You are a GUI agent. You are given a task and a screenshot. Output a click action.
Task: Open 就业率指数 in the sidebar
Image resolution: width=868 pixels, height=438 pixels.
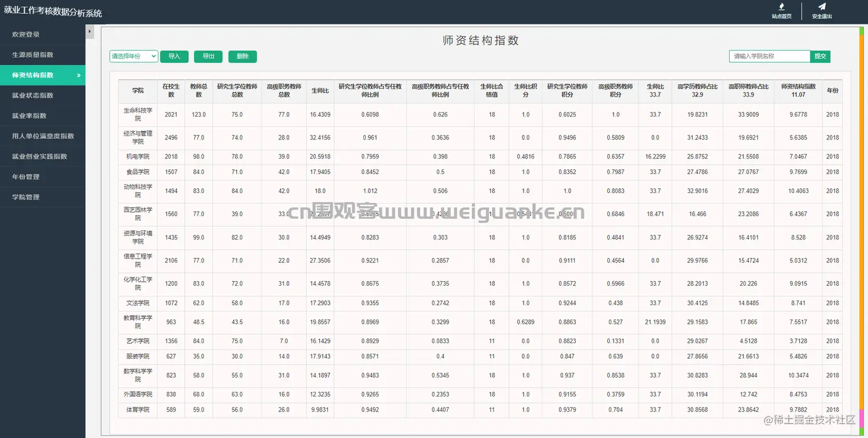[42, 115]
